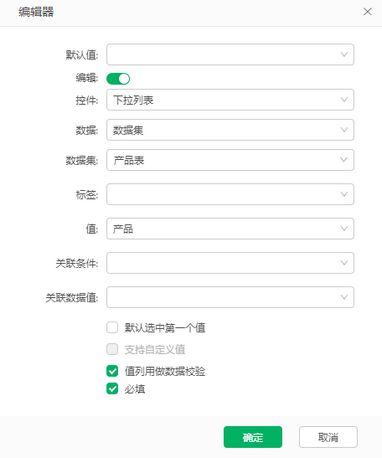Confirm with the 确定 button

pos(253,437)
